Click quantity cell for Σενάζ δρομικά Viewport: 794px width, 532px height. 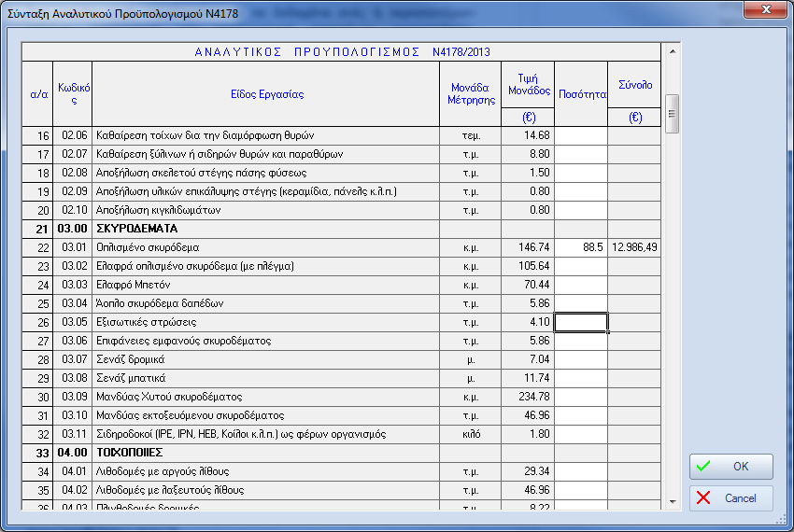(x=581, y=360)
